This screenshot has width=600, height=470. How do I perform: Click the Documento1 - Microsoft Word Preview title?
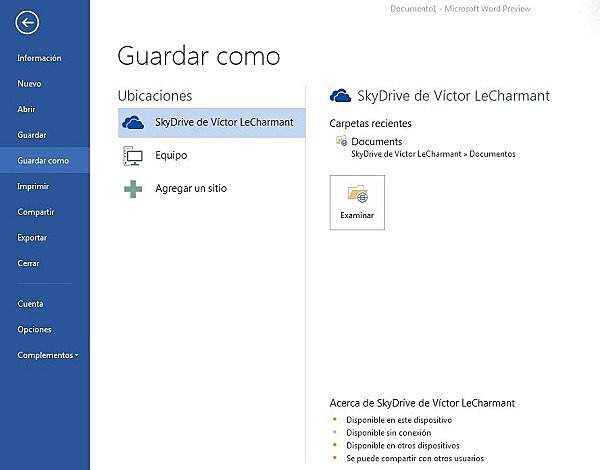[460, 8]
